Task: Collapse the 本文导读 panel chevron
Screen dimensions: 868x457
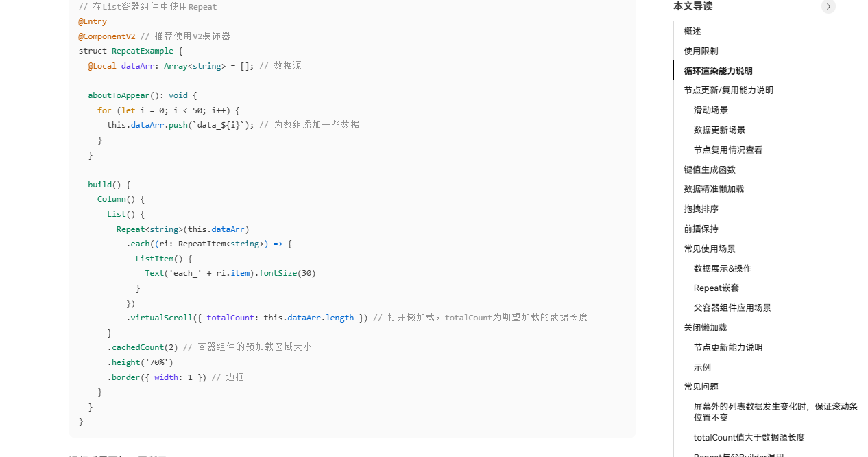Action: pos(828,6)
